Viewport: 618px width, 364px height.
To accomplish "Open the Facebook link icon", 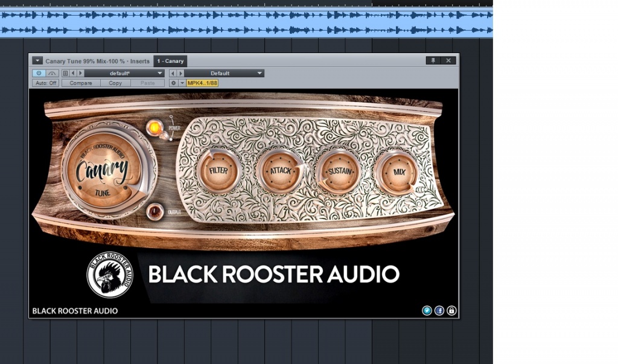I will coord(439,311).
